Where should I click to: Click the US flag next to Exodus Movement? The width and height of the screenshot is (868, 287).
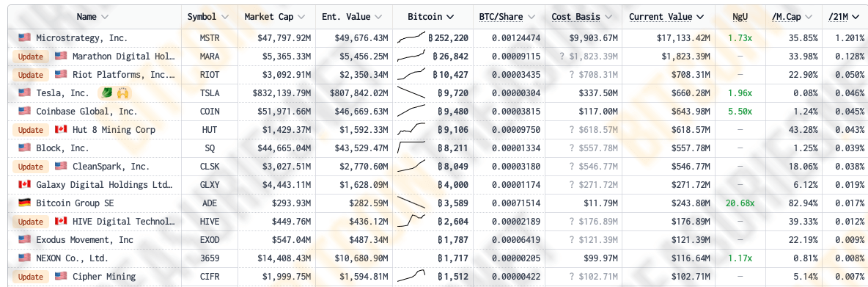point(24,239)
